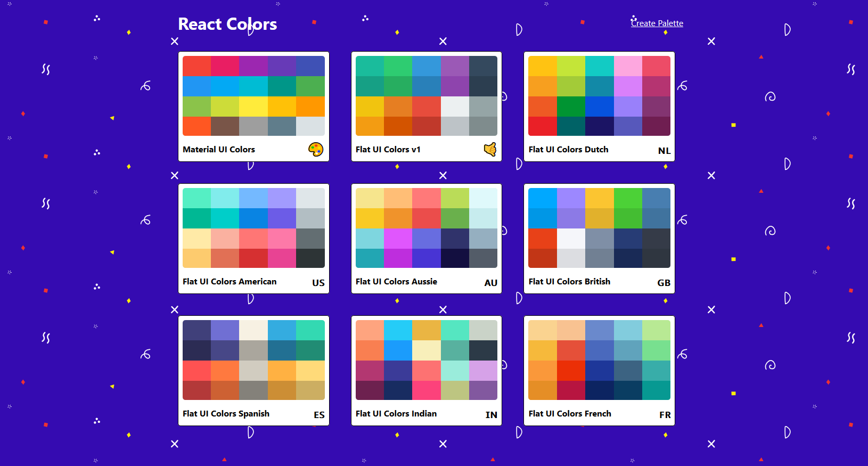Open the "Flat UI Colors Indian" palette name
Viewport: 868px width, 466px height.
[396, 414]
